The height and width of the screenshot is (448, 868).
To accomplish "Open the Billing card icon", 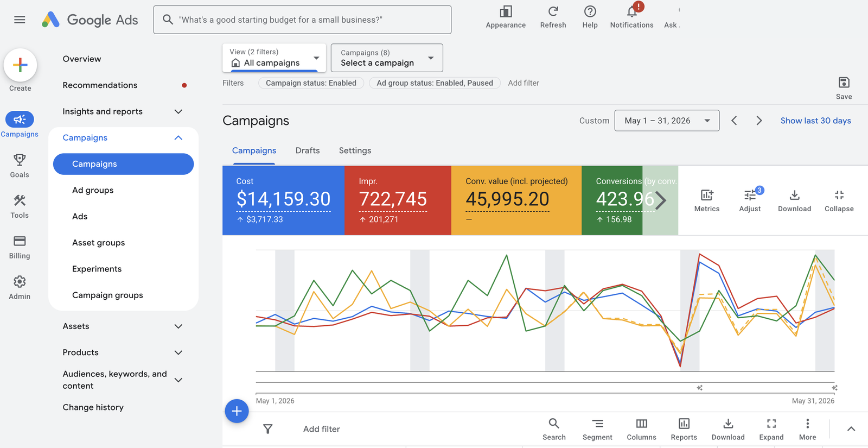I will click(x=20, y=241).
